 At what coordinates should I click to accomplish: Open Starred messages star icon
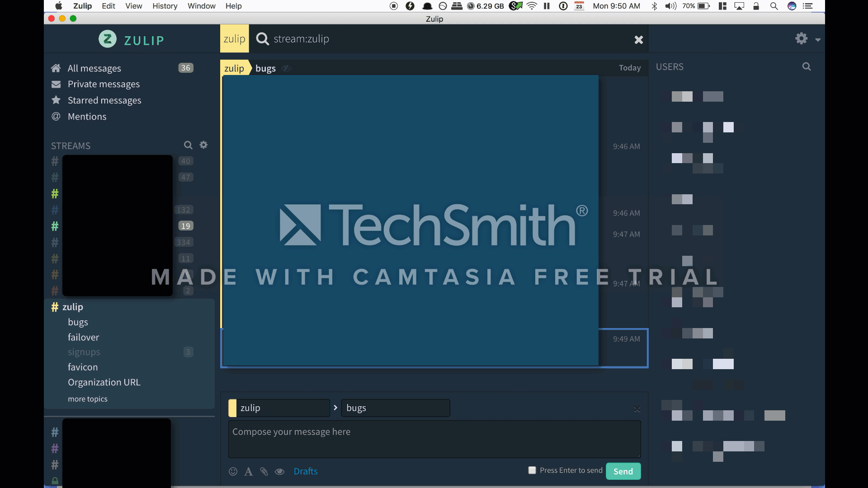tap(56, 100)
